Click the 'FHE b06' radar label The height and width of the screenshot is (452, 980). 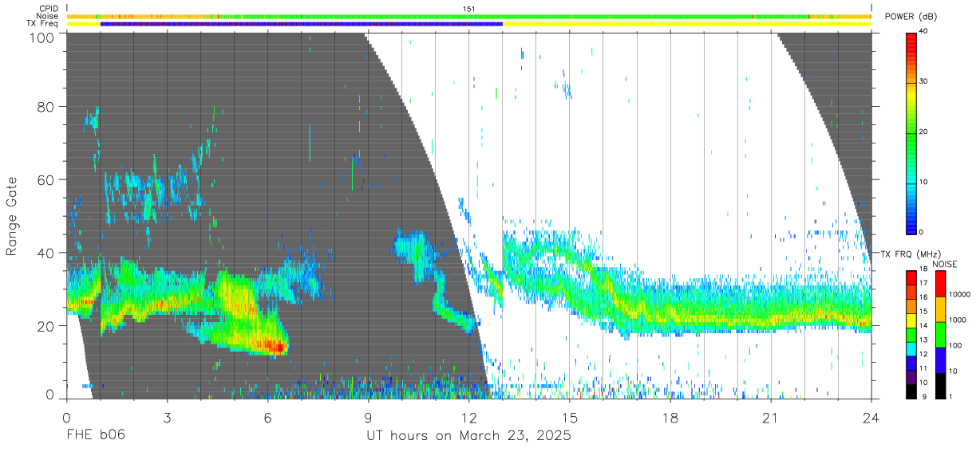(x=96, y=436)
